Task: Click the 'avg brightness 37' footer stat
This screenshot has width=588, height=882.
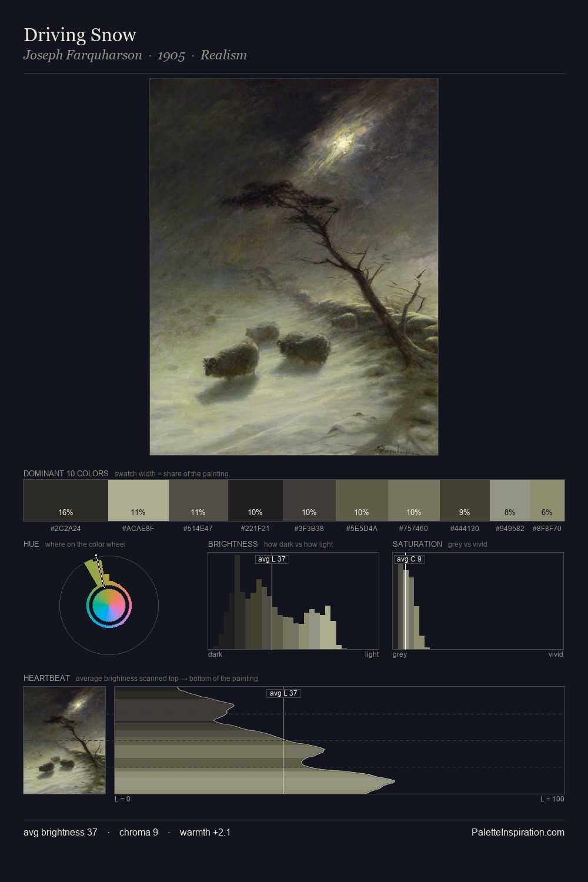Action: (61, 832)
